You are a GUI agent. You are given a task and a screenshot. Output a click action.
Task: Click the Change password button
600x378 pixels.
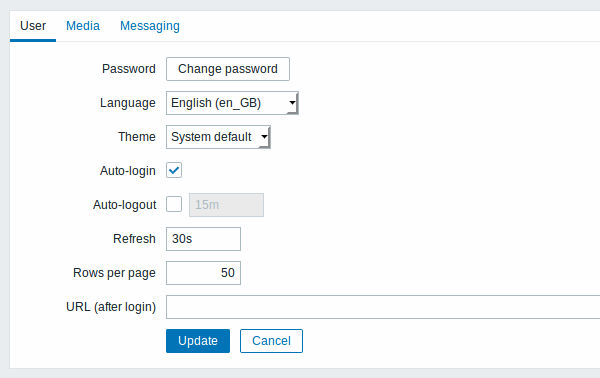point(228,69)
